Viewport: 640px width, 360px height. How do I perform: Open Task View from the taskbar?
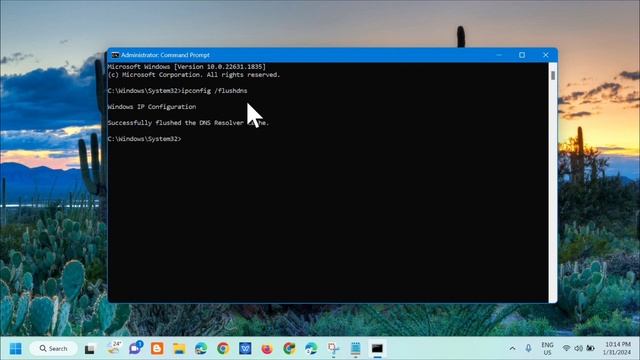pyautogui.click(x=89, y=349)
